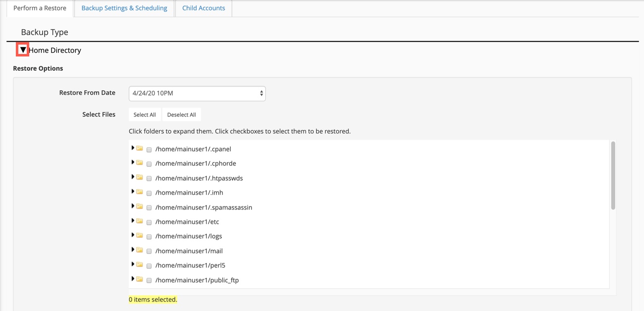Image resolution: width=644 pixels, height=311 pixels.
Task: Tick the checkbox for /home/mainuser1/.imh
Action: pos(149,193)
